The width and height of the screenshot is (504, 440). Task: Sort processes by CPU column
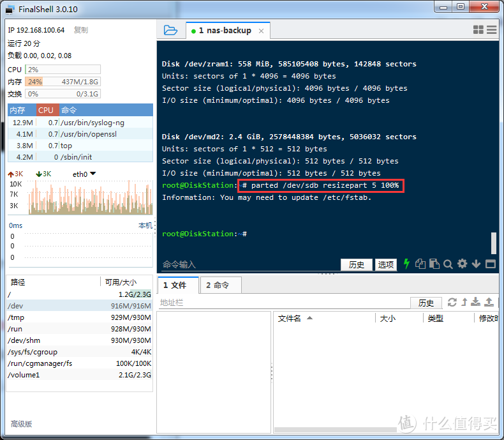point(48,110)
